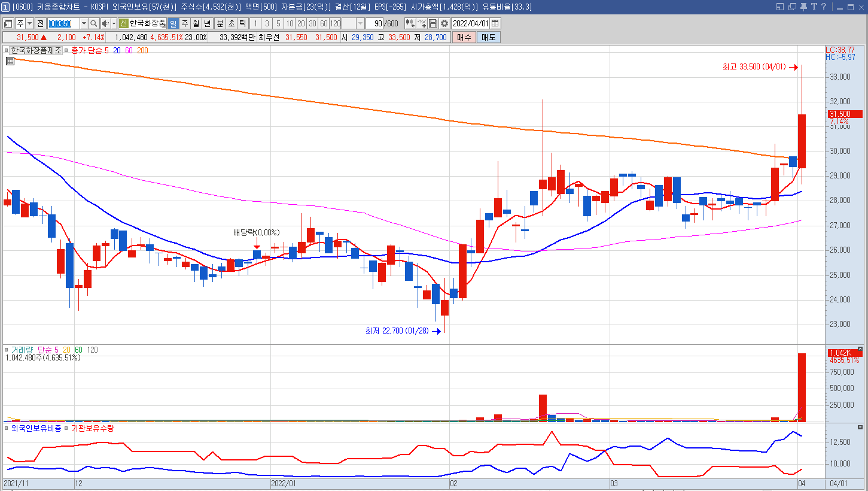Select the 초 second period button

(x=231, y=23)
